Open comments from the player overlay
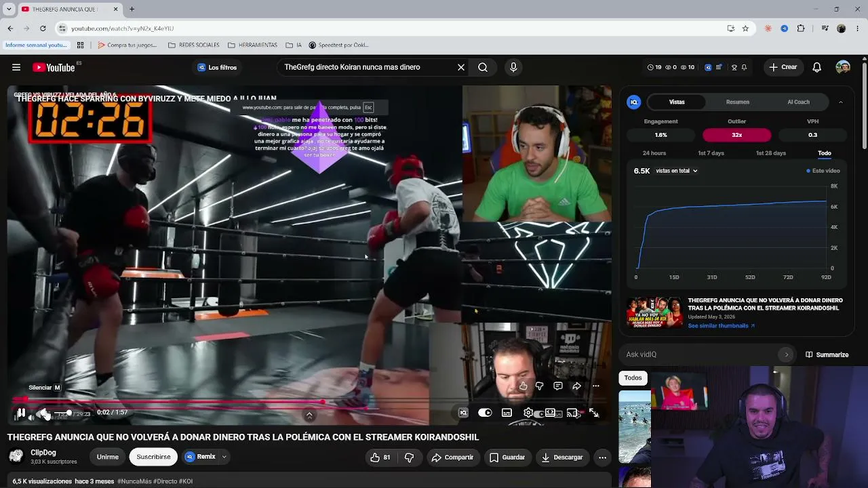 click(x=558, y=386)
